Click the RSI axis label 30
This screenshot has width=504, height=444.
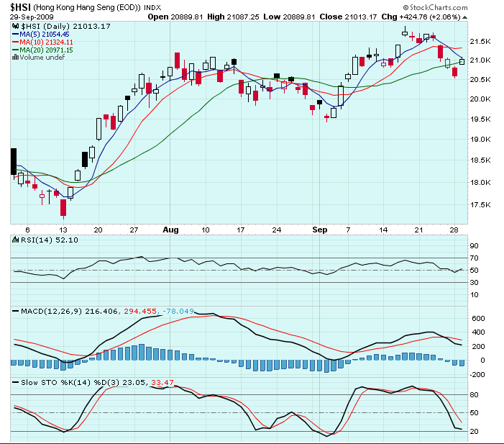click(474, 283)
